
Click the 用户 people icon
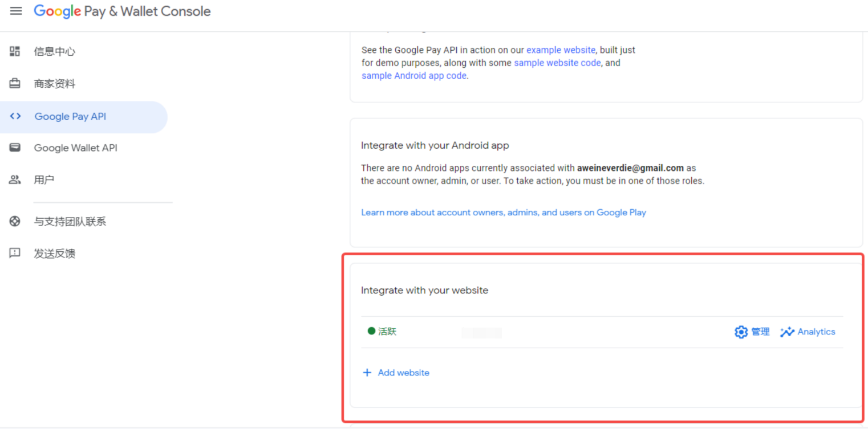[x=15, y=179]
